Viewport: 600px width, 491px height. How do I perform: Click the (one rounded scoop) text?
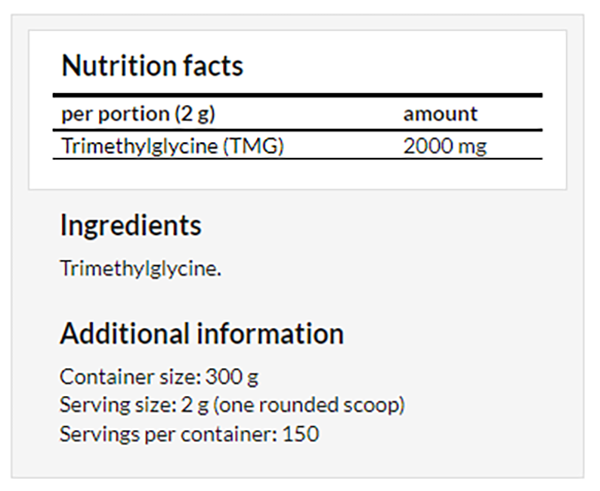(x=309, y=405)
